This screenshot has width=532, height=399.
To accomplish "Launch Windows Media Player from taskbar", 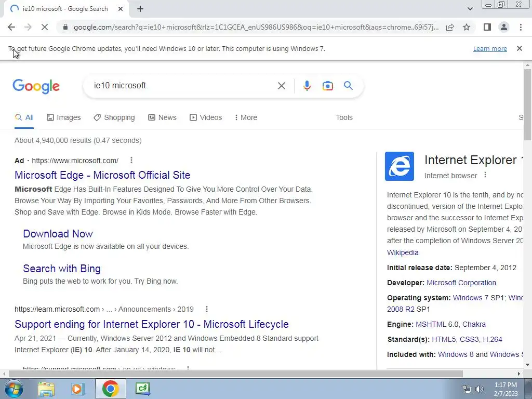I will click(x=78, y=389).
